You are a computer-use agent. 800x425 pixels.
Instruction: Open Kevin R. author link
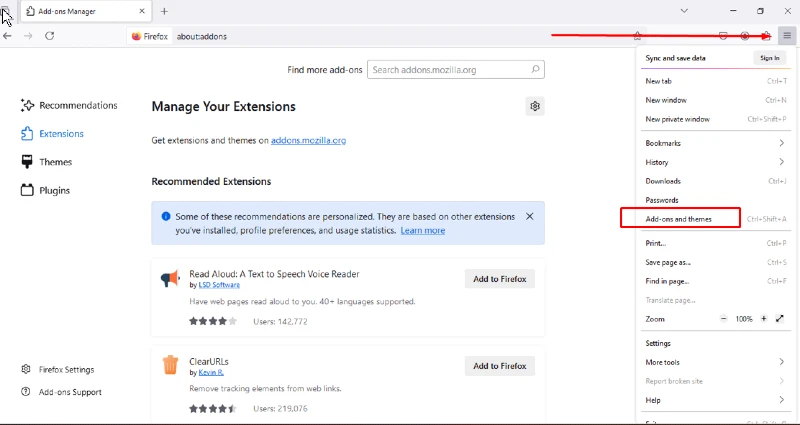[x=211, y=372]
